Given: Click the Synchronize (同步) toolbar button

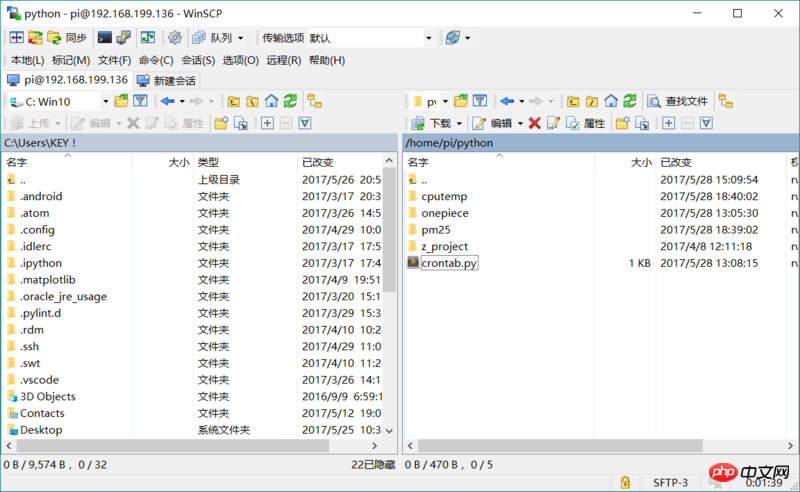Looking at the screenshot, I should (67, 38).
